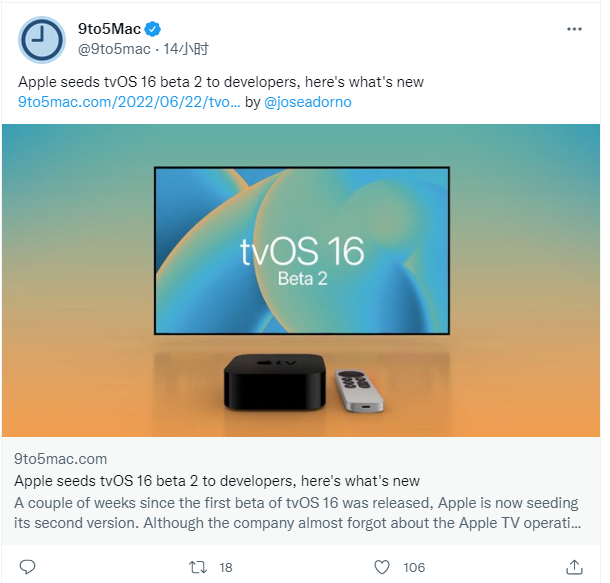Screen dimensions: 610x583
Task: View the 106 likes count
Action: [414, 568]
